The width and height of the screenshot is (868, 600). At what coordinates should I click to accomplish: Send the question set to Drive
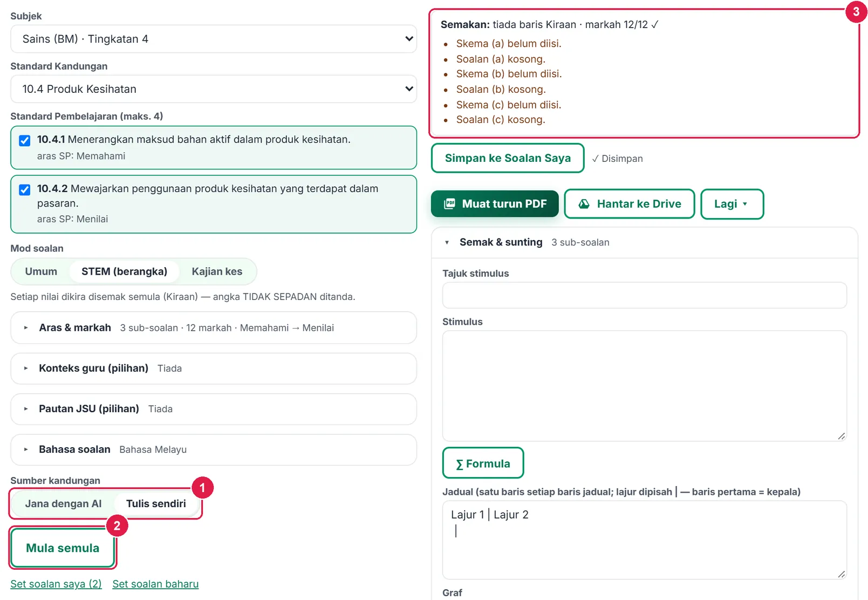point(630,204)
